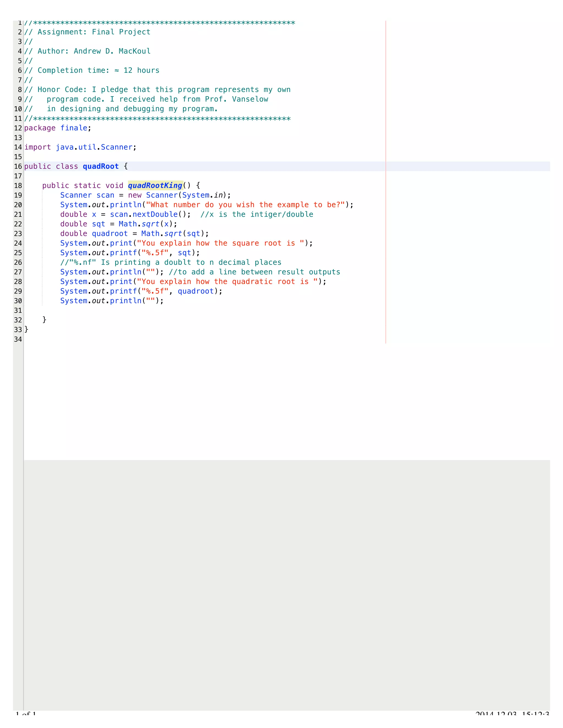Click the asterisk comment line 11
This screenshot has height=728, width=563.
(158, 119)
